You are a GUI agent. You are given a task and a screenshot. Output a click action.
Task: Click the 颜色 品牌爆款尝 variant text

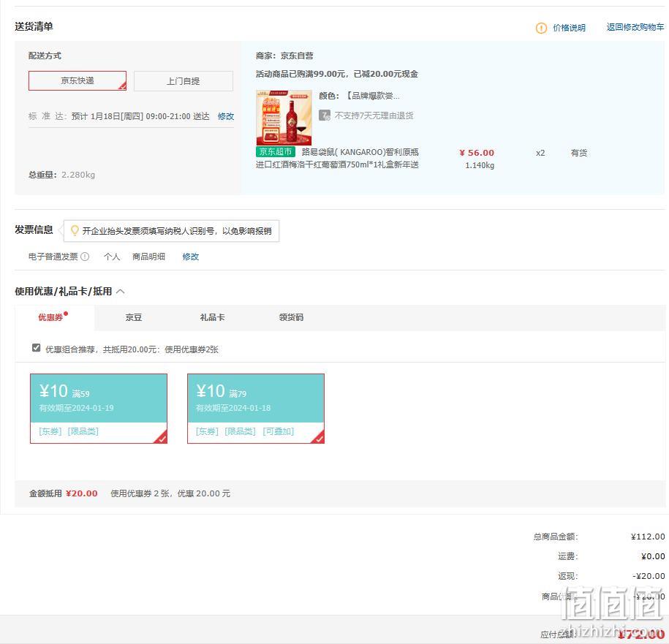coord(359,96)
